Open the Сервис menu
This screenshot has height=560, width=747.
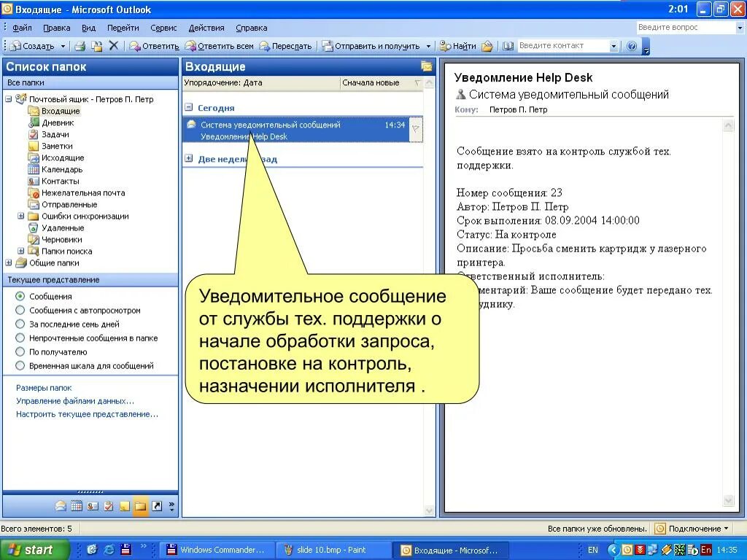tap(163, 28)
